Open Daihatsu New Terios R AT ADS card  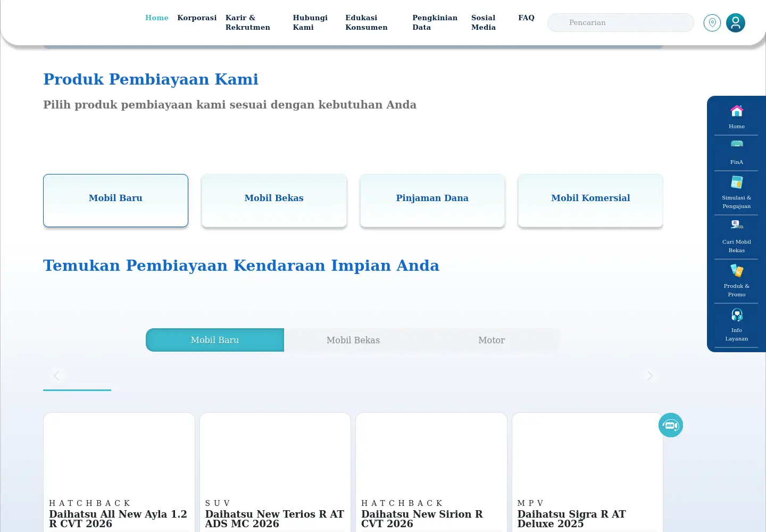(275, 472)
